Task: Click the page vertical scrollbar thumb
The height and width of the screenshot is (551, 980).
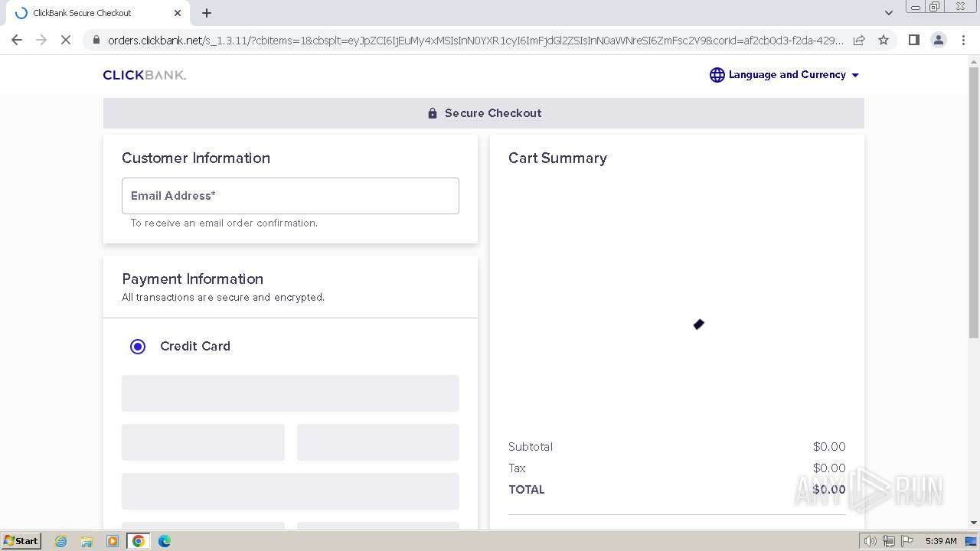Action: point(974,203)
